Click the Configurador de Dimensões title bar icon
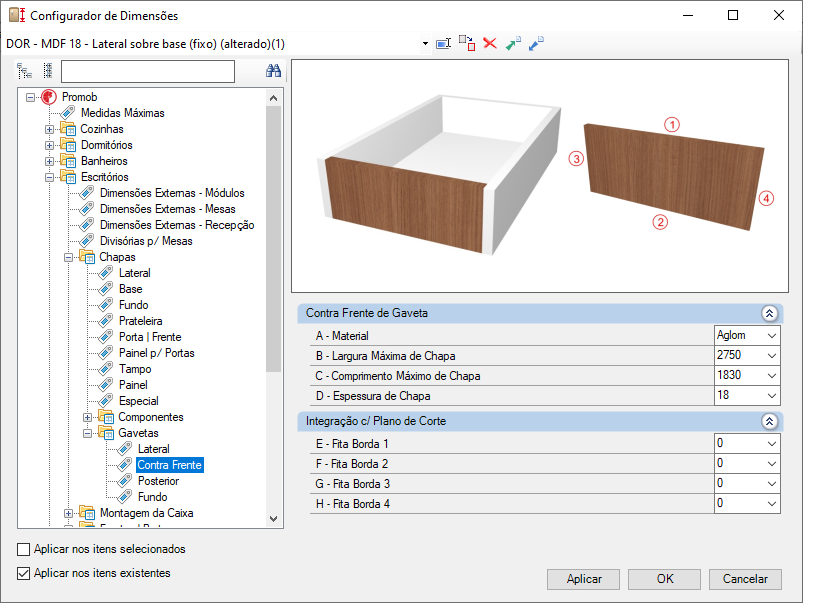The image size is (814, 611). [x=17, y=15]
